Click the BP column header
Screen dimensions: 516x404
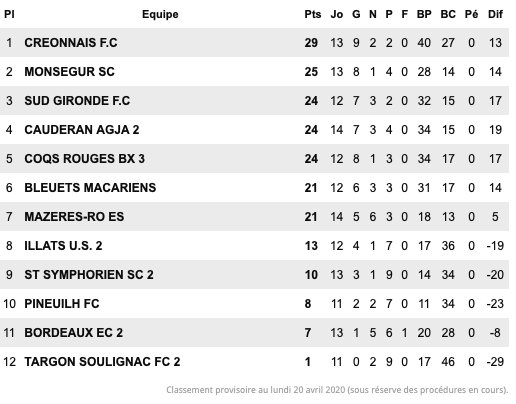[x=424, y=14]
